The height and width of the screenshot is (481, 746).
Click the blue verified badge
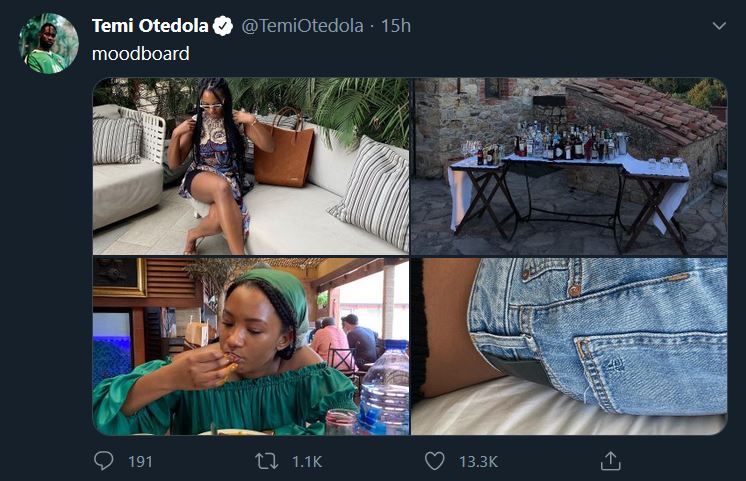pos(226,26)
